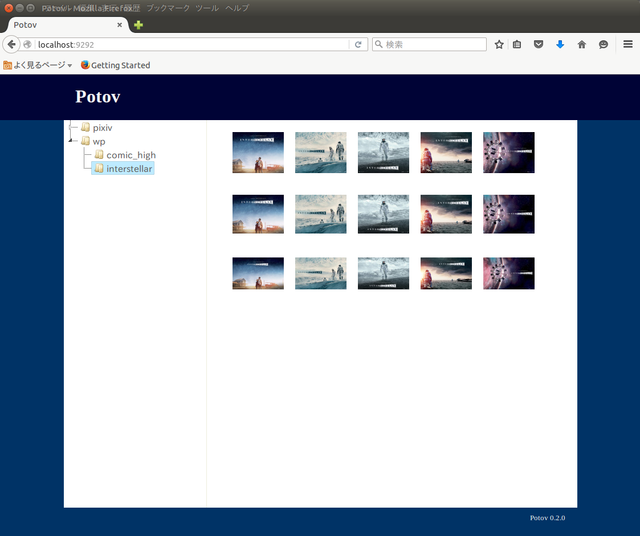Open the Firefox hamburger menu
Screen dimensions: 640x536
point(628,44)
